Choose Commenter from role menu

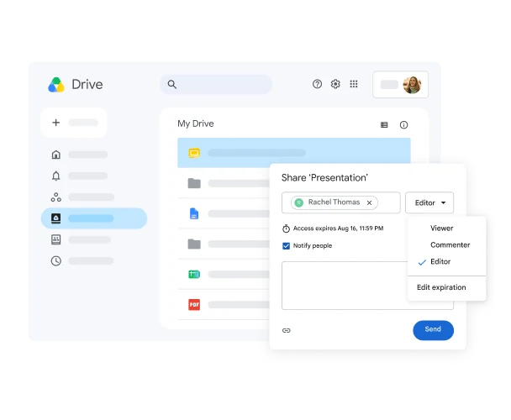pyautogui.click(x=450, y=244)
